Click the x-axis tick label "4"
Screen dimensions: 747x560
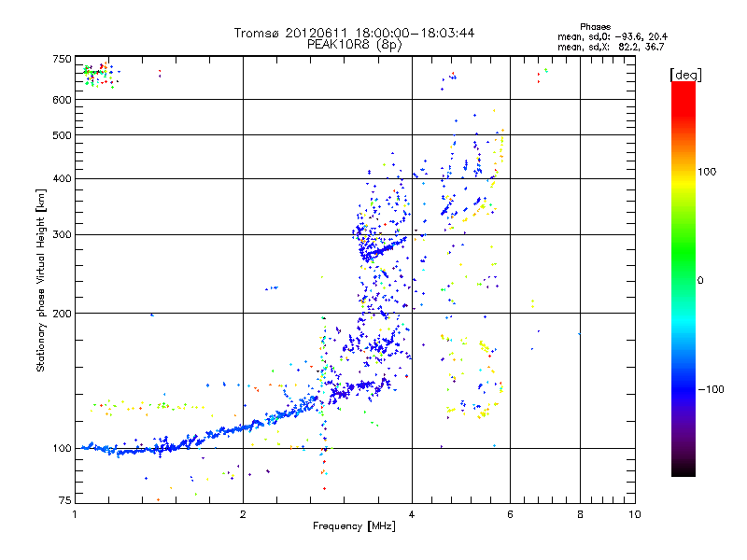412,514
